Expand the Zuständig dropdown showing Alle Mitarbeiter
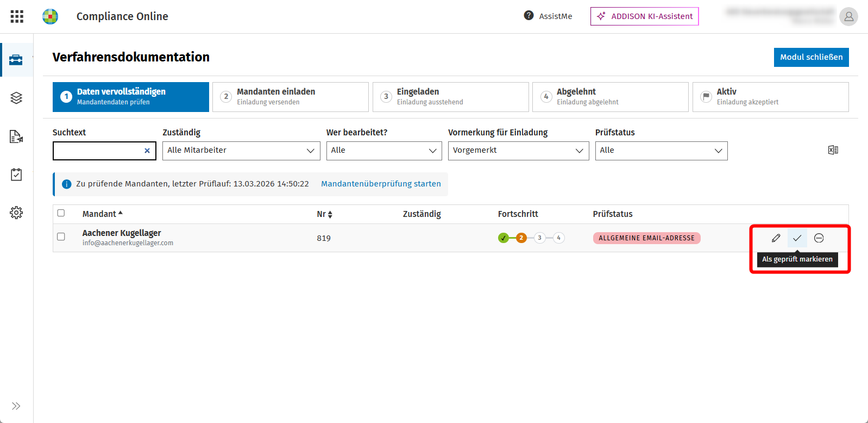The height and width of the screenshot is (423, 868). pos(241,151)
